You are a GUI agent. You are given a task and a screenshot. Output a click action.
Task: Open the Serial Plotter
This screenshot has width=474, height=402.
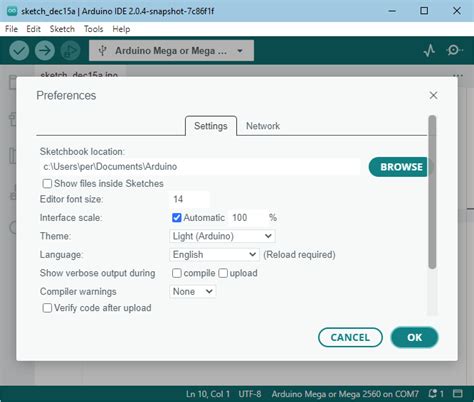pos(429,51)
